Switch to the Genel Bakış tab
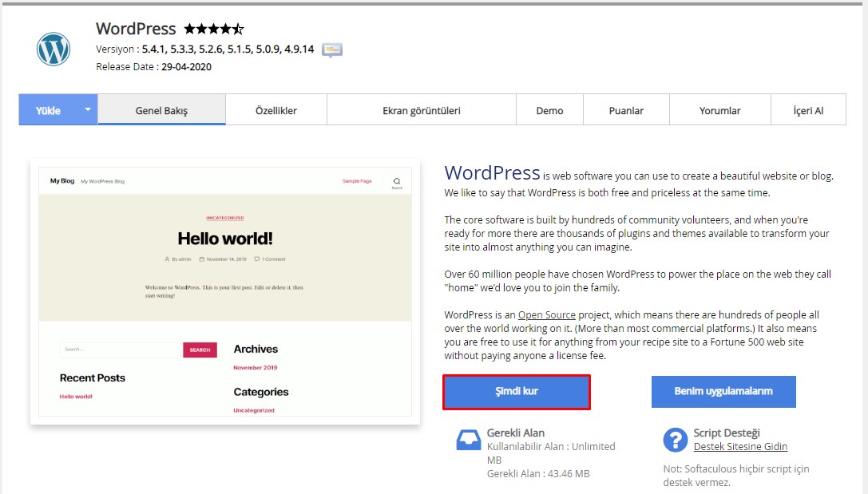This screenshot has height=494, width=868. click(161, 110)
